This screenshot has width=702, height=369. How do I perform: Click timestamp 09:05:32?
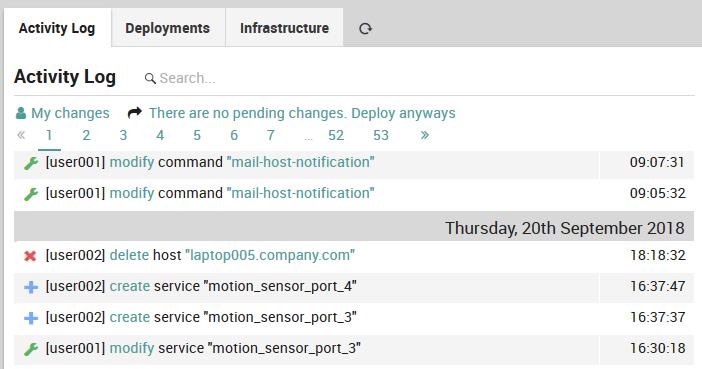(x=657, y=193)
